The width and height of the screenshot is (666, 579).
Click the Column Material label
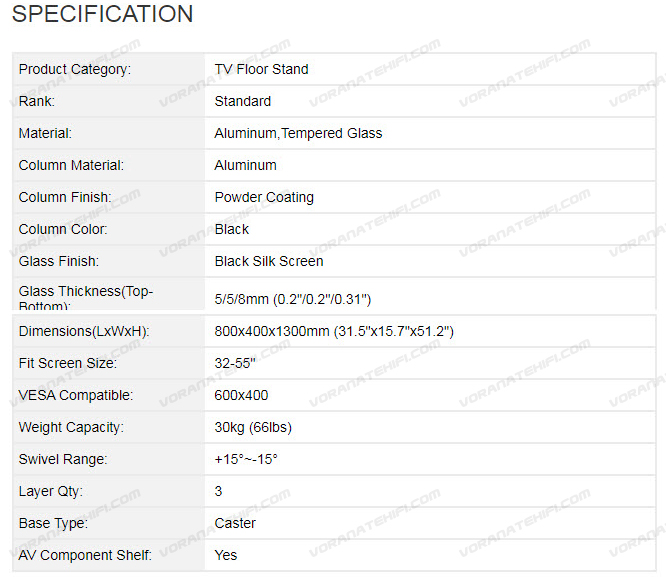point(71,165)
